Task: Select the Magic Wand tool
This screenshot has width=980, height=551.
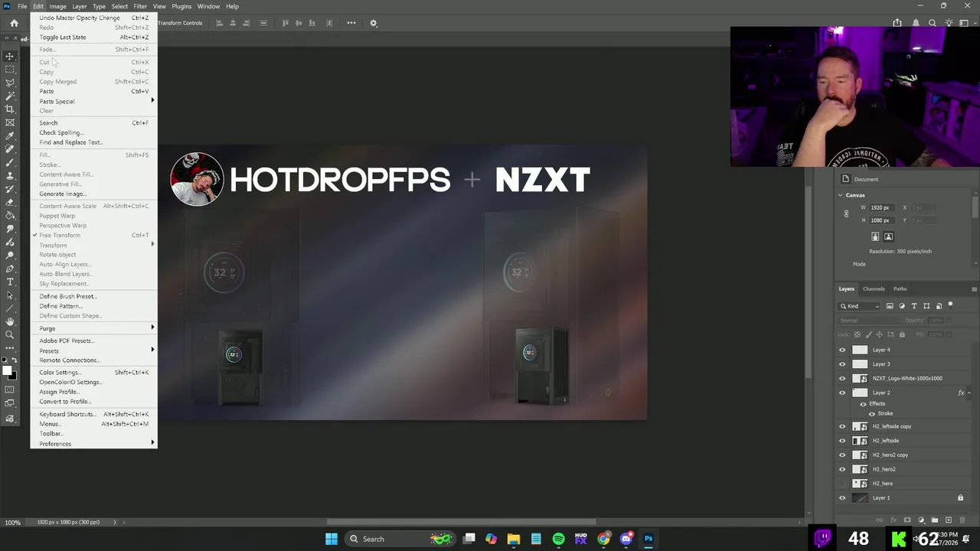Action: pyautogui.click(x=10, y=96)
